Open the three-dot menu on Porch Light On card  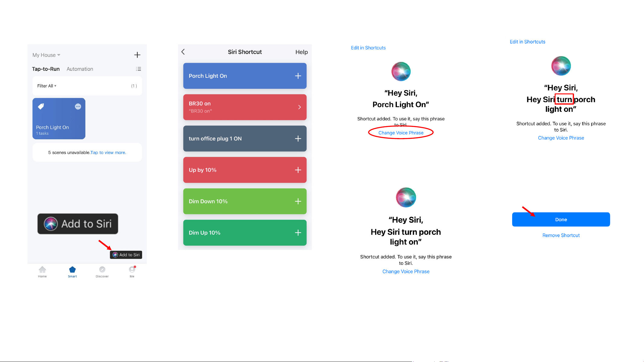click(x=78, y=106)
